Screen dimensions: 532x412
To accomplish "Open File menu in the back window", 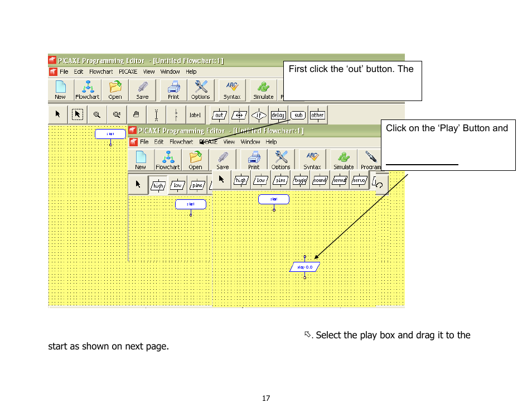I will click(x=64, y=71).
